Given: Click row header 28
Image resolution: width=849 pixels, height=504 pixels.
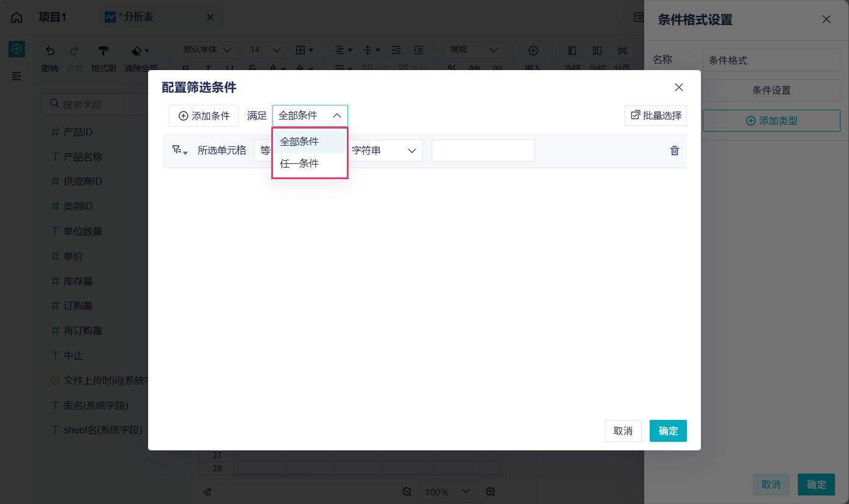Looking at the screenshot, I should 217,468.
